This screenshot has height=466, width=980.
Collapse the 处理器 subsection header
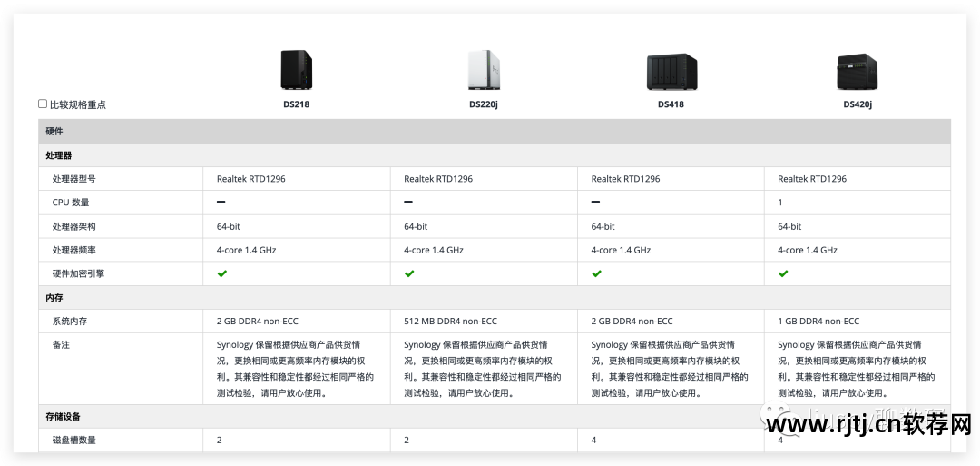tap(59, 155)
